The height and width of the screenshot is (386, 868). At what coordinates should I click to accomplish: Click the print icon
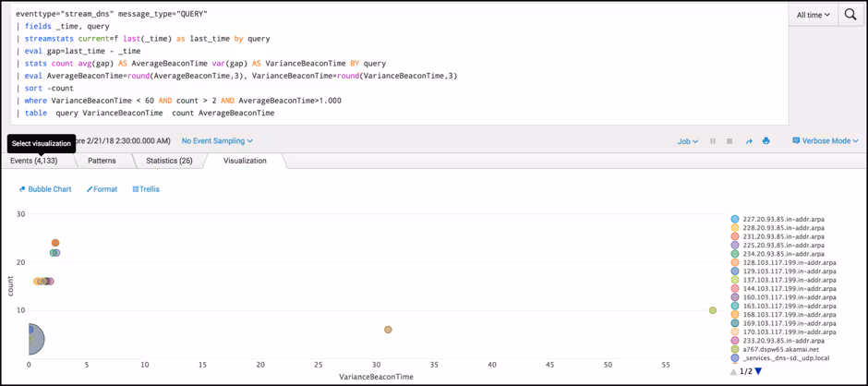tap(766, 141)
